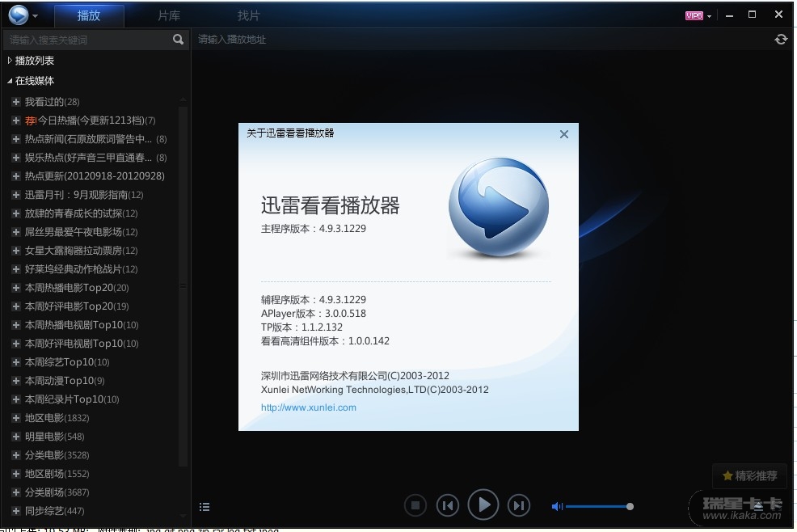Toggle the playlist panel icon

(x=205, y=507)
